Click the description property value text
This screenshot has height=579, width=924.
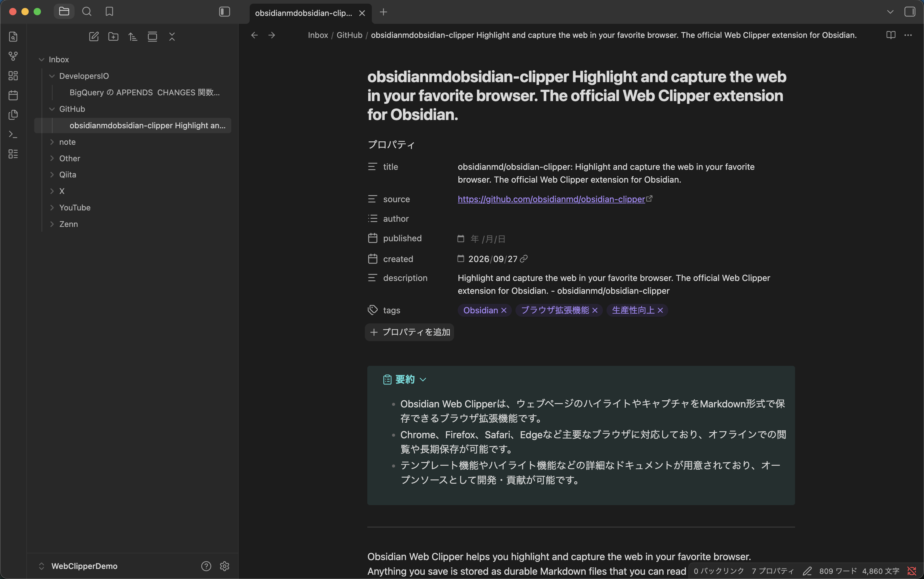coord(614,285)
